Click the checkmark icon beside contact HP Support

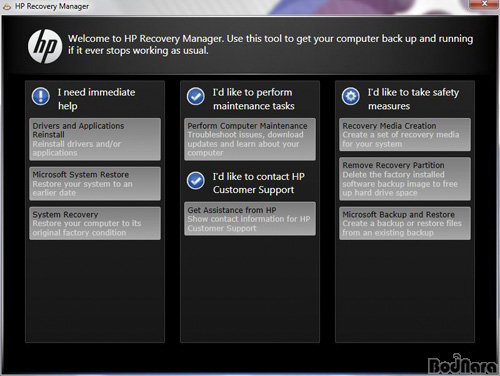click(x=196, y=181)
